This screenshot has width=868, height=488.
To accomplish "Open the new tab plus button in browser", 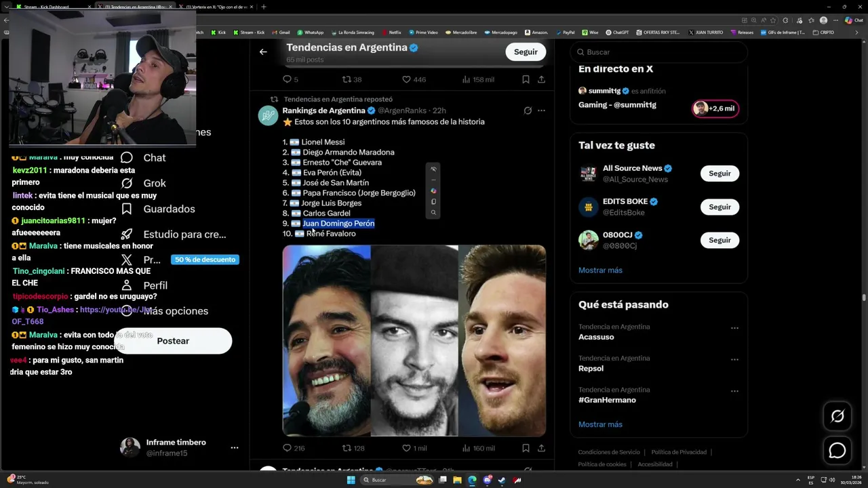I will [x=264, y=7].
